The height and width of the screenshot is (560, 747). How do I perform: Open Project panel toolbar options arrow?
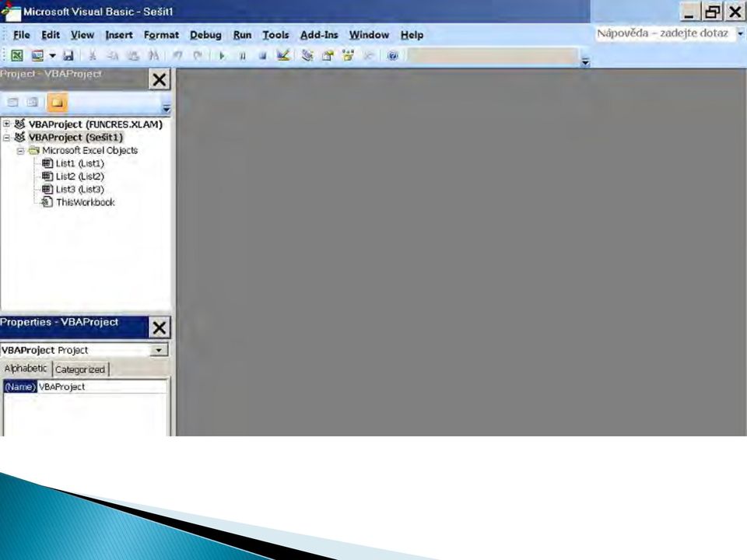pyautogui.click(x=167, y=109)
